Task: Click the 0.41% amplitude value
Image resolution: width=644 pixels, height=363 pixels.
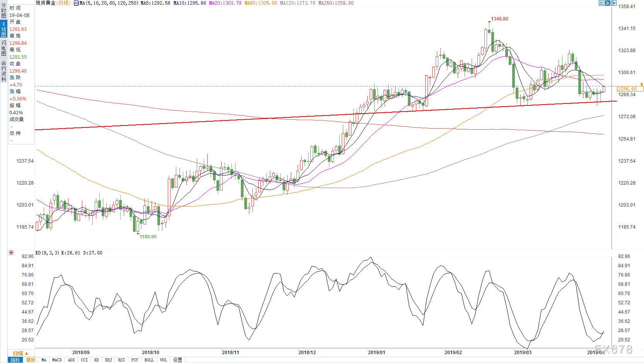Action: pos(16,113)
